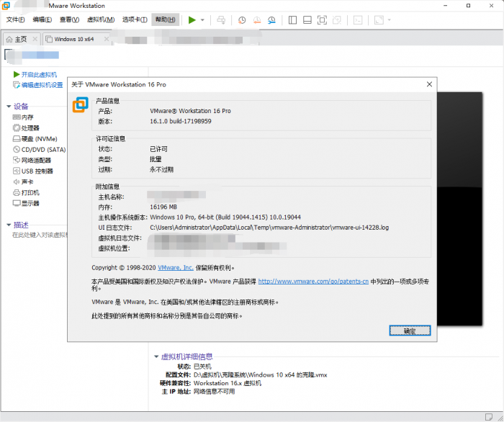Click the revert to snapshot icon

pyautogui.click(x=257, y=20)
